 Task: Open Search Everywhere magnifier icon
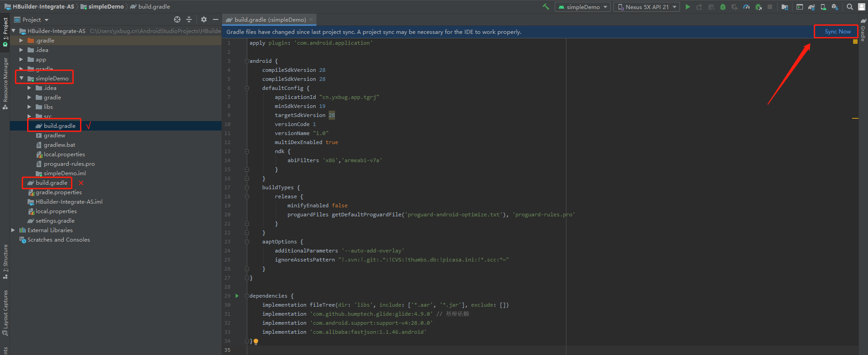(x=850, y=7)
